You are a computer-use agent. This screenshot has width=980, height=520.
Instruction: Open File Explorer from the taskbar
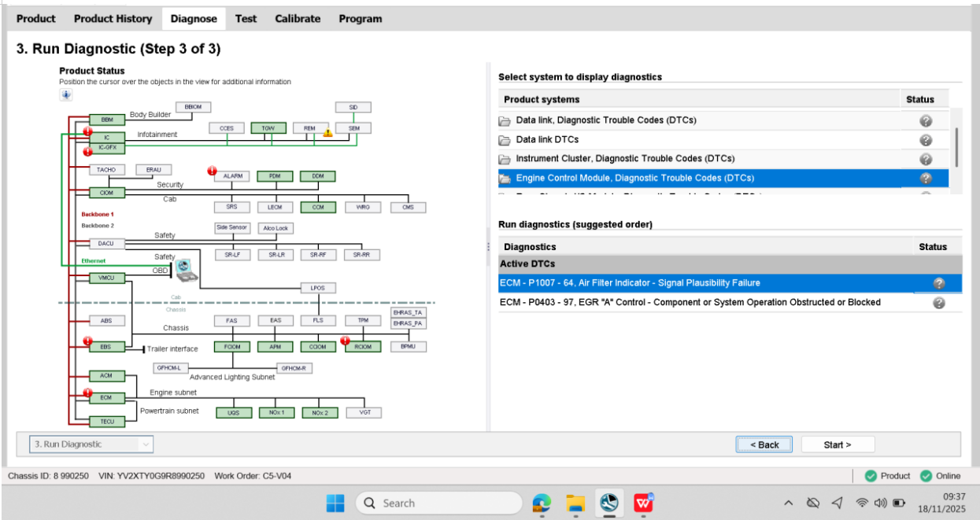(575, 503)
